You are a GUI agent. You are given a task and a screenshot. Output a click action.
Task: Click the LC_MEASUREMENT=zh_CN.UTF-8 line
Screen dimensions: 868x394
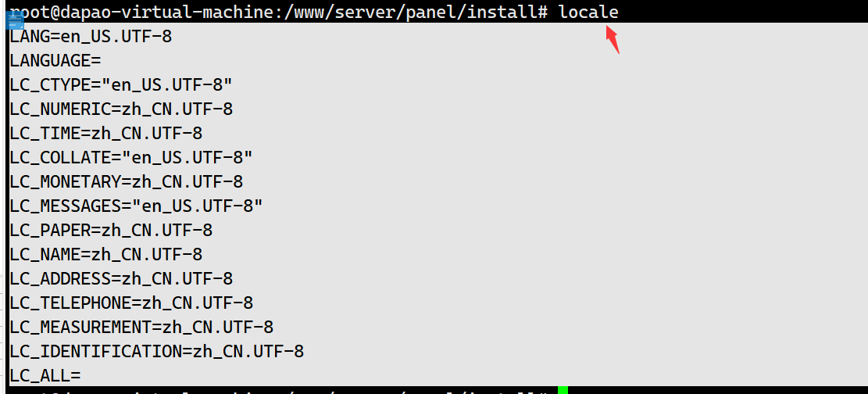[141, 327]
